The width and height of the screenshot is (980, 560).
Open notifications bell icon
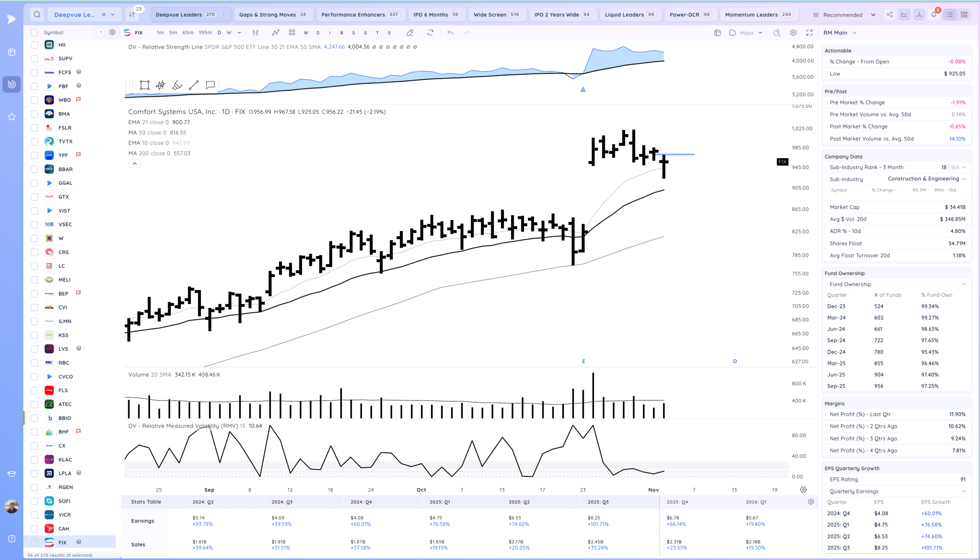(933, 15)
